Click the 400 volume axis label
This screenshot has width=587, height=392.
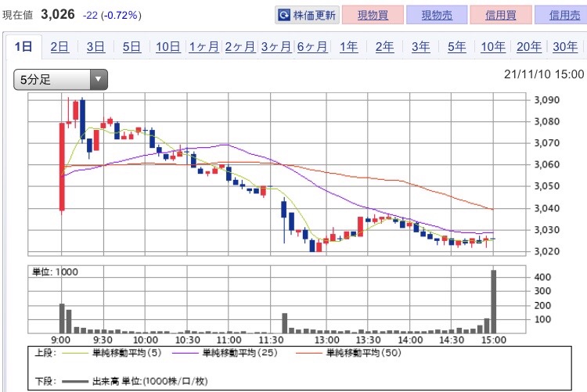[542, 277]
